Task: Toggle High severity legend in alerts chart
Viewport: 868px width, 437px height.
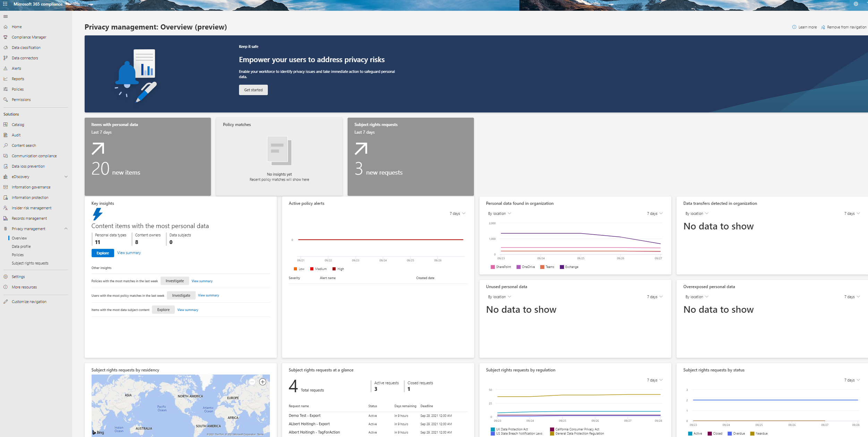Action: click(x=338, y=269)
